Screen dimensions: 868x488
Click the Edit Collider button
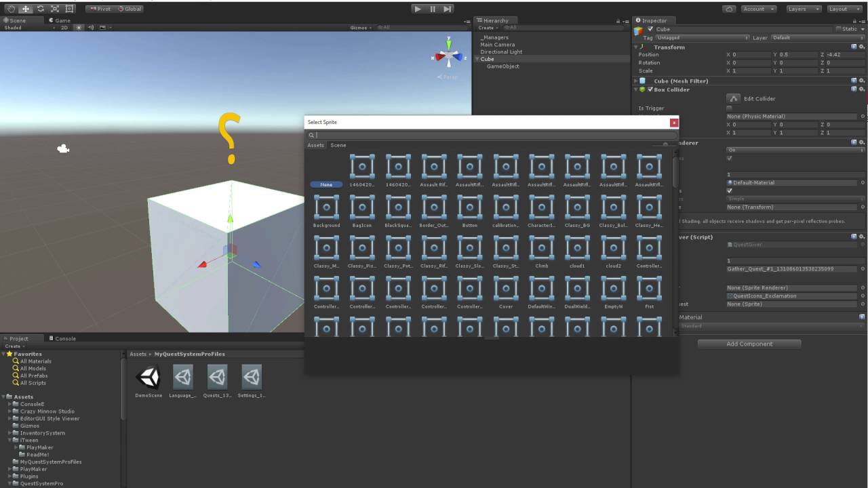tap(733, 98)
